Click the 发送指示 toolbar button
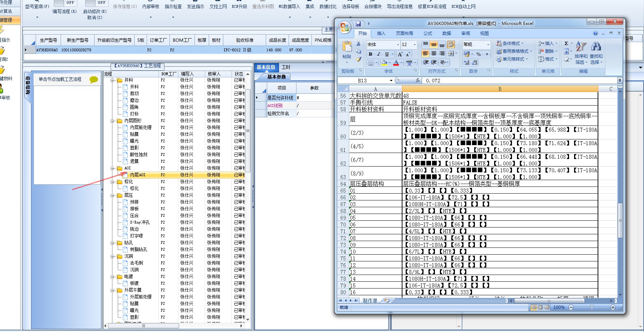This screenshot has width=644, height=332. [196, 6]
